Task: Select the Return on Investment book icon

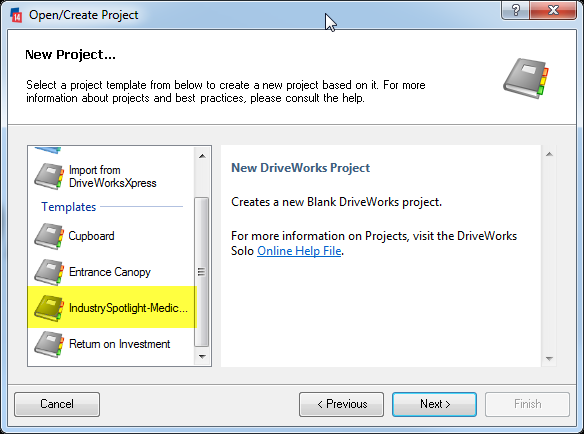Action: (49, 344)
